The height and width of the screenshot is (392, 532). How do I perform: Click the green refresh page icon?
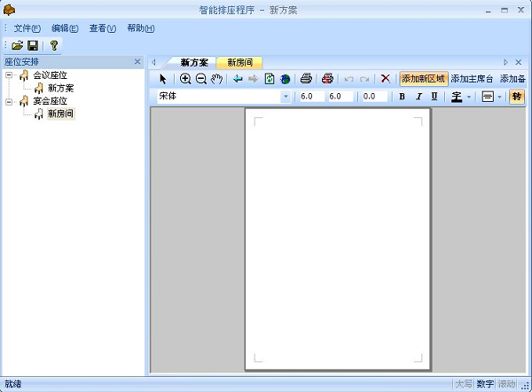coord(270,79)
